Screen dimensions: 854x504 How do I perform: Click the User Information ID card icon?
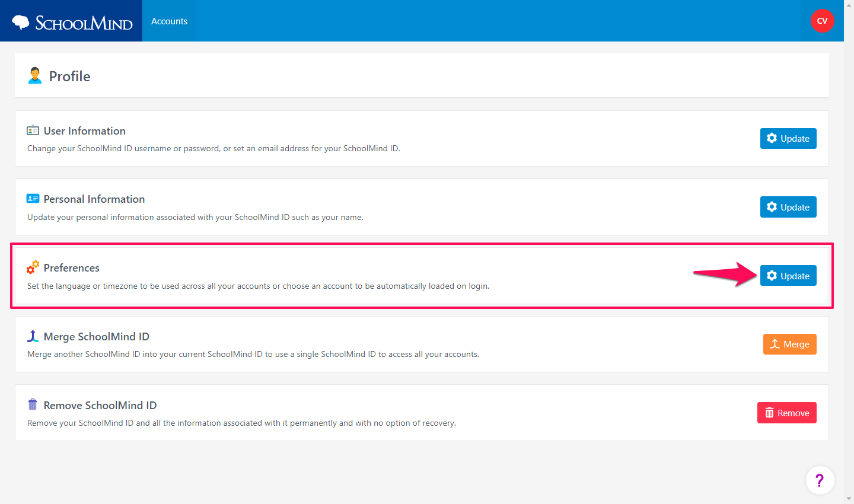pyautogui.click(x=33, y=130)
